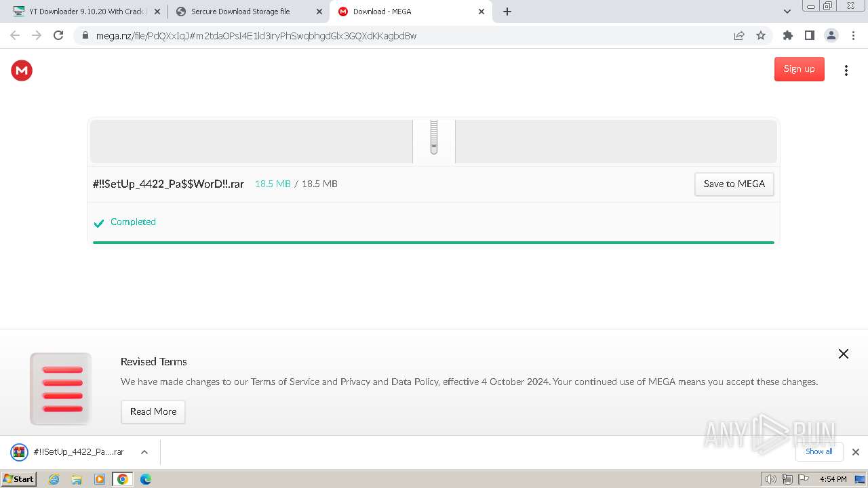This screenshot has width=868, height=488.
Task: Reload the page with the refresh icon
Action: point(58,35)
